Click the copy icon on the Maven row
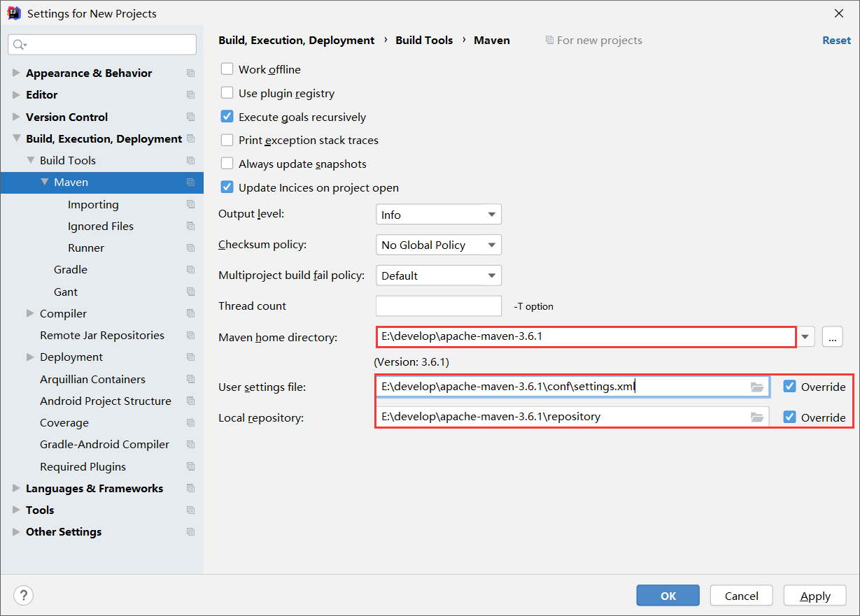Screen dimensions: 860x616 [190, 182]
